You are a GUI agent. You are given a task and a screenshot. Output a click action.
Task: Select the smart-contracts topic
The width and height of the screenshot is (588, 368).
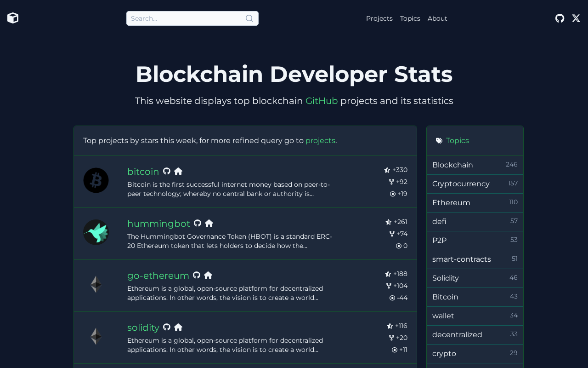click(x=462, y=259)
